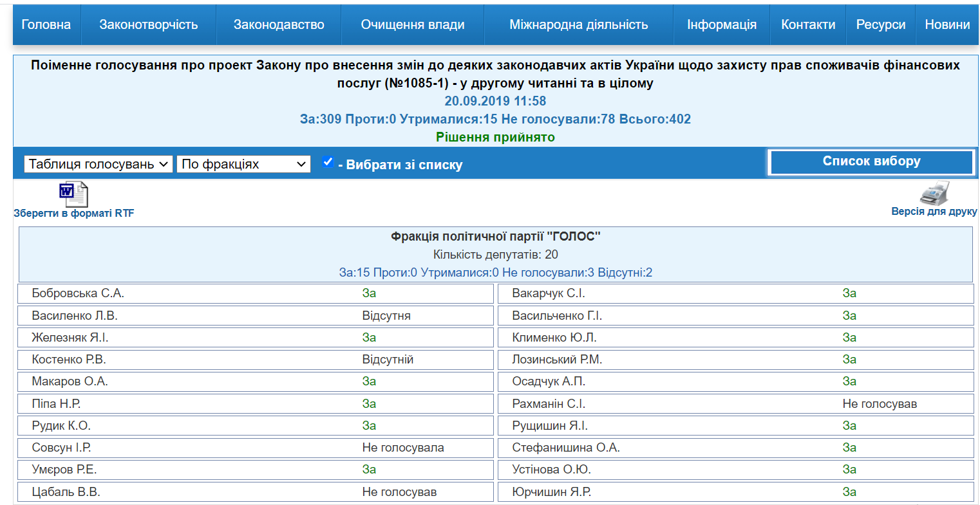Click the Word document RTF icon
The height and width of the screenshot is (505, 980).
click(73, 194)
